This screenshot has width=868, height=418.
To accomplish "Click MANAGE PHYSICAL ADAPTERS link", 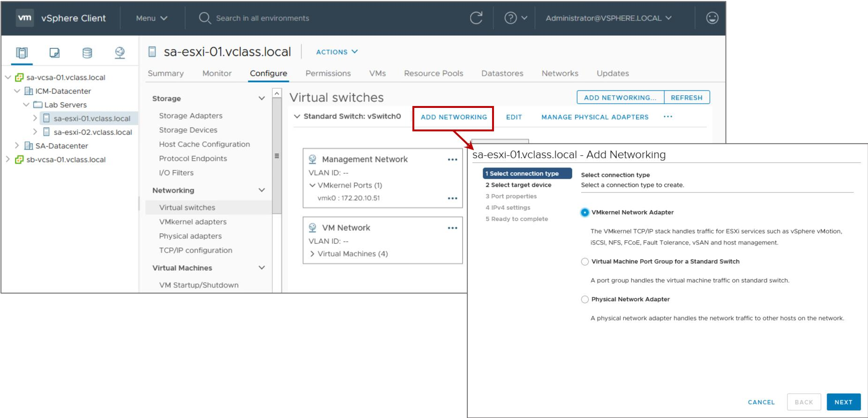I will click(x=595, y=117).
